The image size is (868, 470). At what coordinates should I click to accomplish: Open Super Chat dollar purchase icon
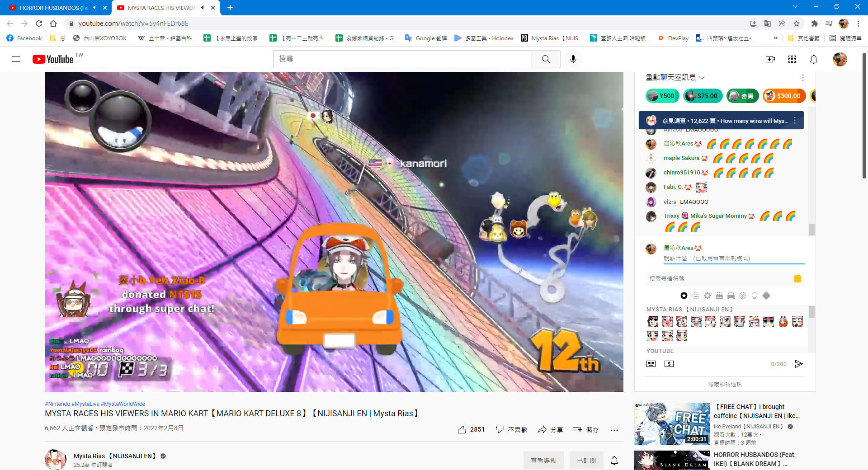click(669, 364)
